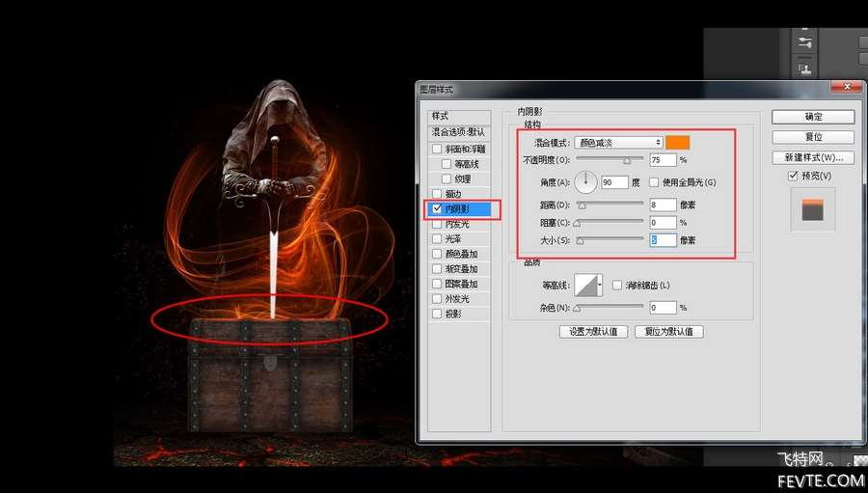The height and width of the screenshot is (493, 868).
Task: Click the angle field showing 90
Action: (x=614, y=182)
